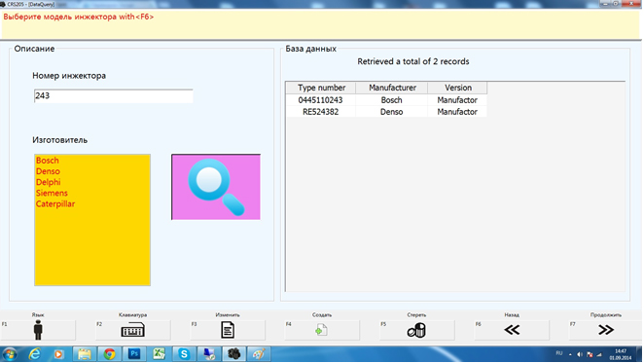Select Caterpillar in the manufacturer list
This screenshot has width=644, height=363.
[55, 204]
